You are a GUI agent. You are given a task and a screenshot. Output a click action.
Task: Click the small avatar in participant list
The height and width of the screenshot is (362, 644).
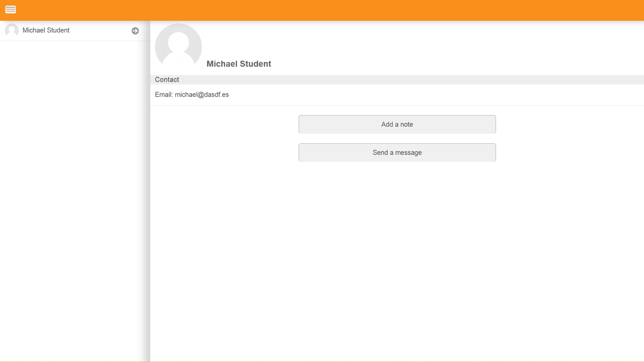click(12, 31)
